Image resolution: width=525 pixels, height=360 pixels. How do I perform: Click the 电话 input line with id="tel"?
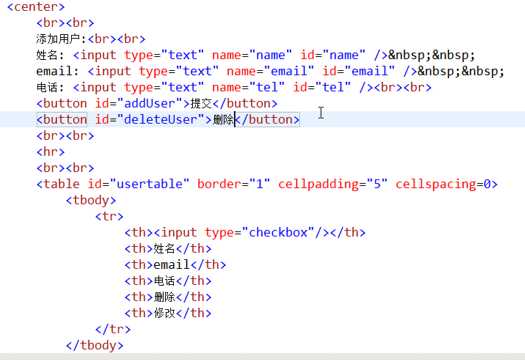tap(234, 87)
